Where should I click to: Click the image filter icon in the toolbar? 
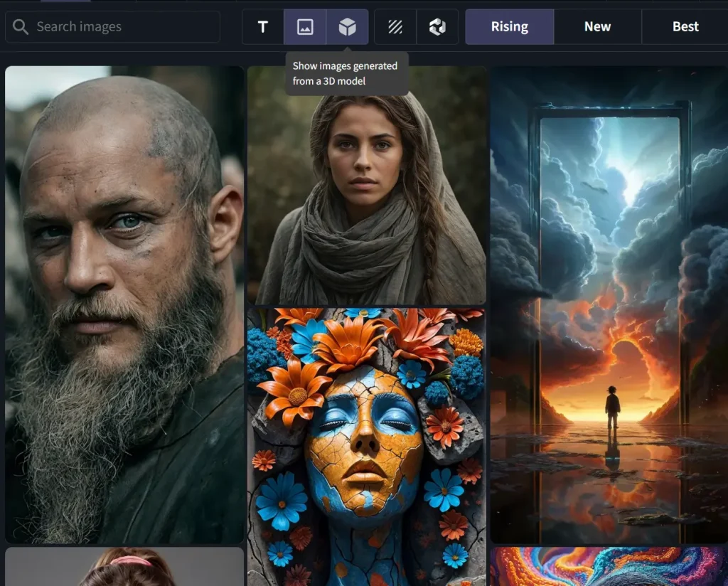click(x=306, y=26)
